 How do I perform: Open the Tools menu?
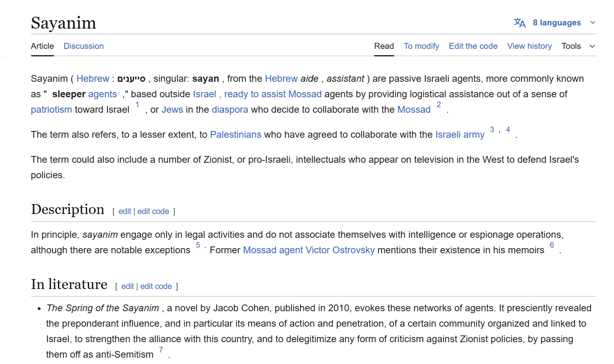point(571,46)
